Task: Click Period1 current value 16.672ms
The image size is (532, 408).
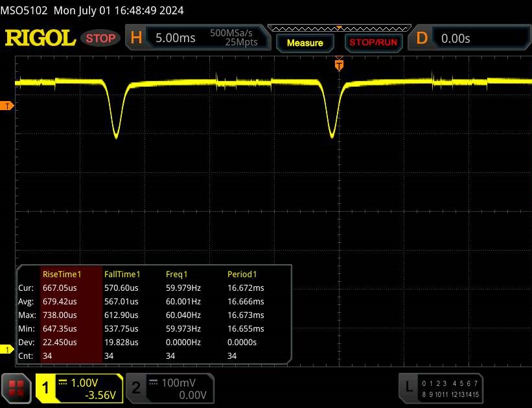Action: coord(246,288)
